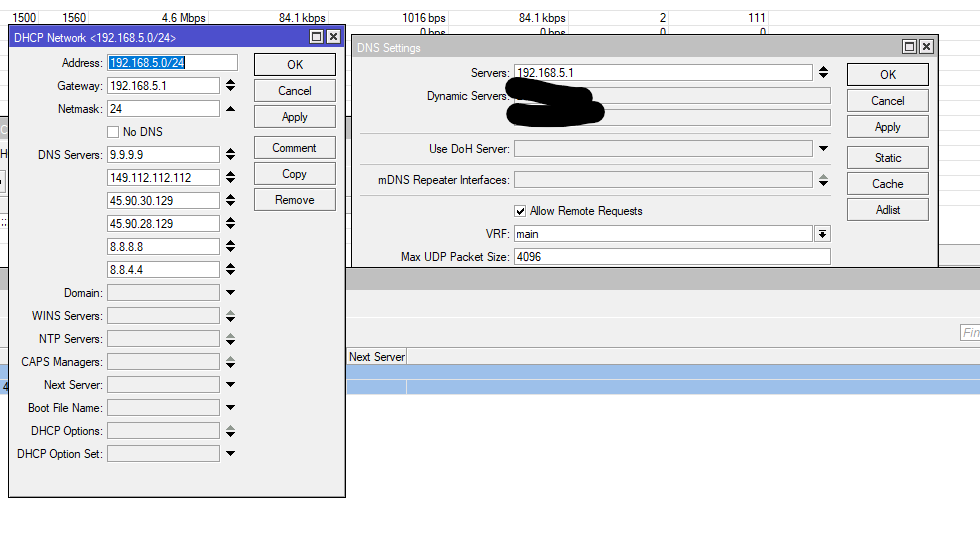Click the Find search box
The image size is (980, 540).
970,332
